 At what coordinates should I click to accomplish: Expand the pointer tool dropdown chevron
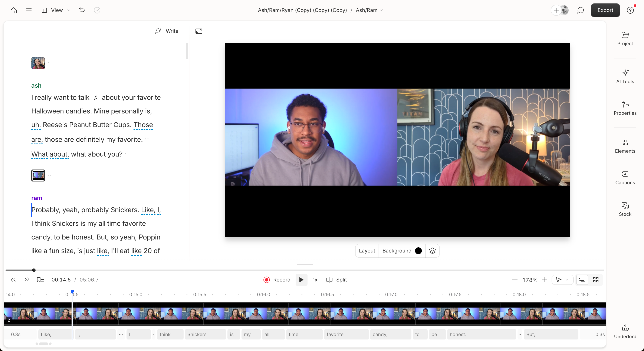pos(567,280)
